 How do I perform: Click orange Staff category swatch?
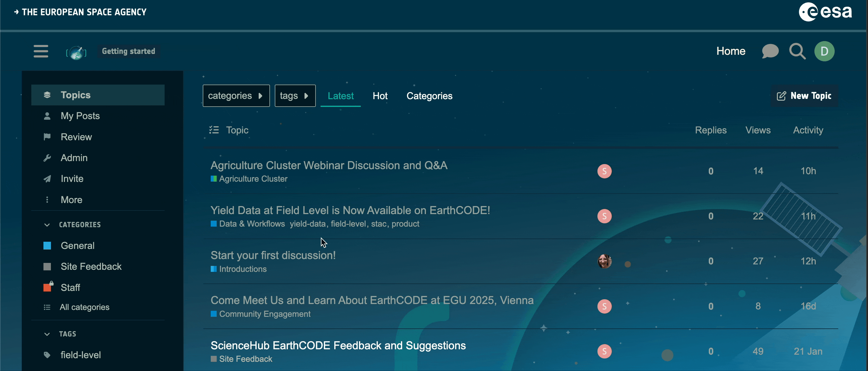48,287
